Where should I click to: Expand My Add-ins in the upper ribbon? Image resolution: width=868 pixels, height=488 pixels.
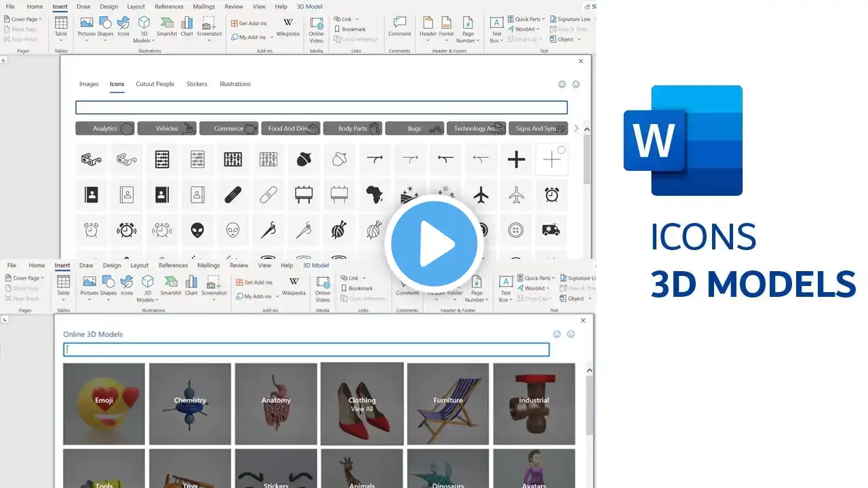pos(251,37)
